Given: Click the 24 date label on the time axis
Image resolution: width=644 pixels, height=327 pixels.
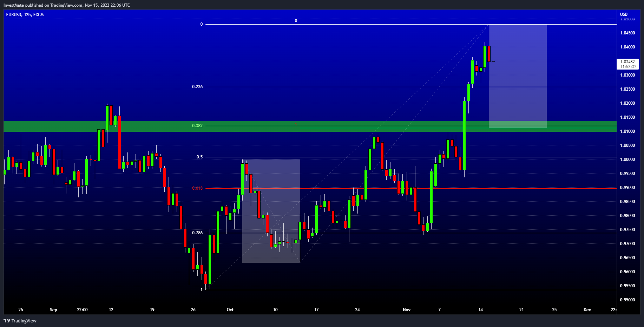Looking at the screenshot, I should pos(357,310).
